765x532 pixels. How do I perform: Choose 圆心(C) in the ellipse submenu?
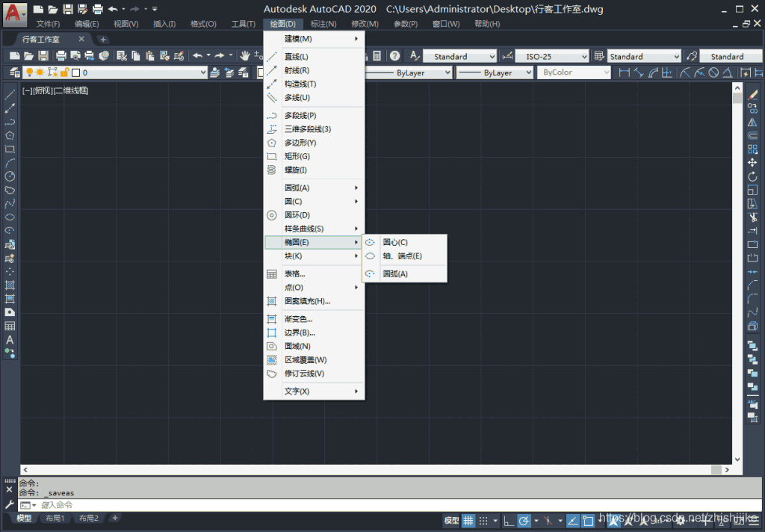click(x=404, y=242)
